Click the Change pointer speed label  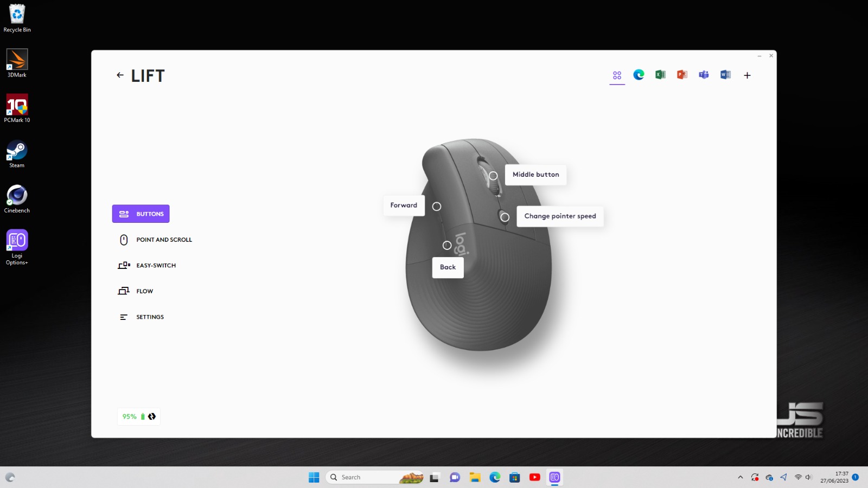(x=560, y=216)
